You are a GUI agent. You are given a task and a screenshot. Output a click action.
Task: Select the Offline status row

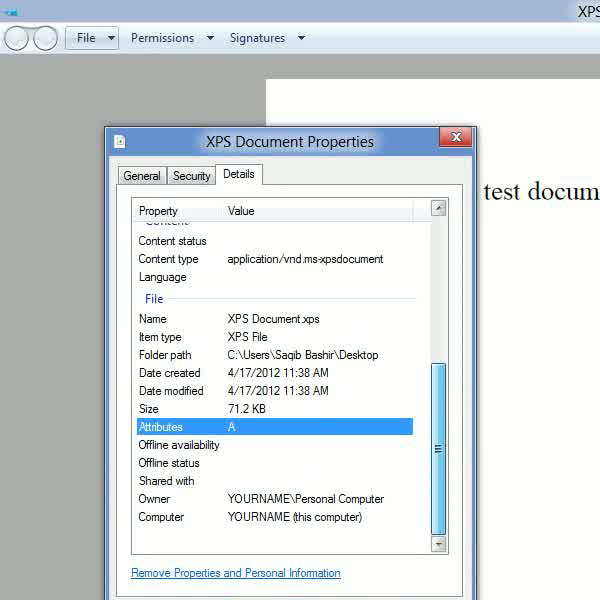pyautogui.click(x=275, y=463)
